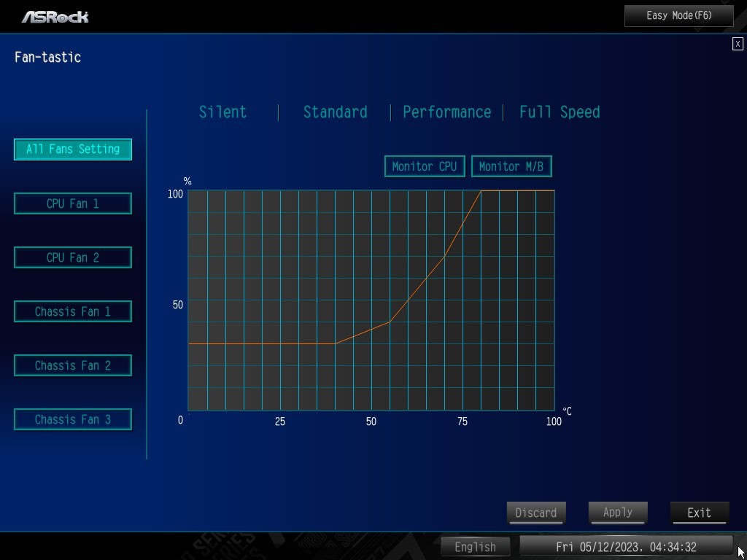The width and height of the screenshot is (747, 560).
Task: Select the Full Speed fan preset
Action: pyautogui.click(x=560, y=112)
